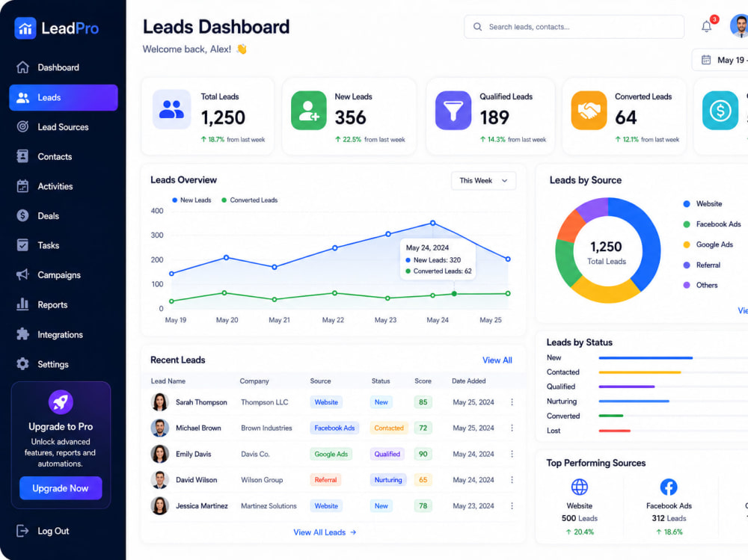This screenshot has width=748, height=560.
Task: Open Reports in sidebar
Action: [64, 304]
